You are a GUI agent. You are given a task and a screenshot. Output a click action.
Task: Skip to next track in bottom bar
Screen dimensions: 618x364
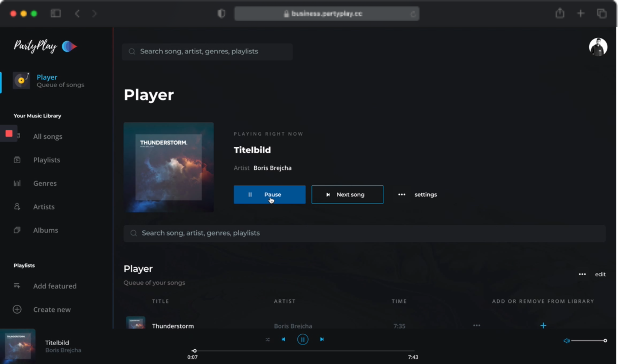[322, 339]
